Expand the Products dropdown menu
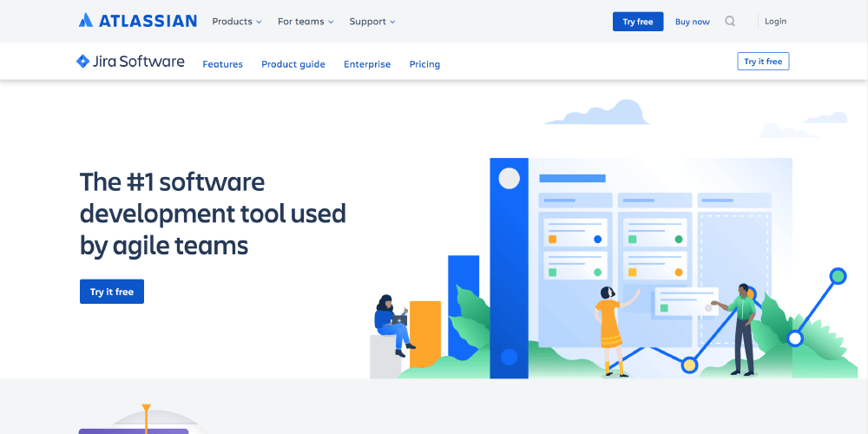868x434 pixels. pos(236,22)
